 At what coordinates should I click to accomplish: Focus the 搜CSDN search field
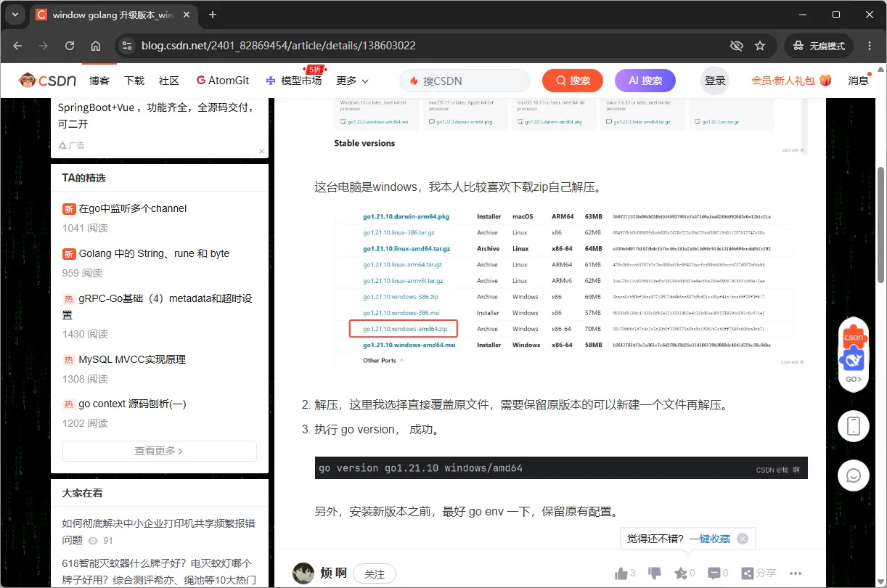pos(465,81)
